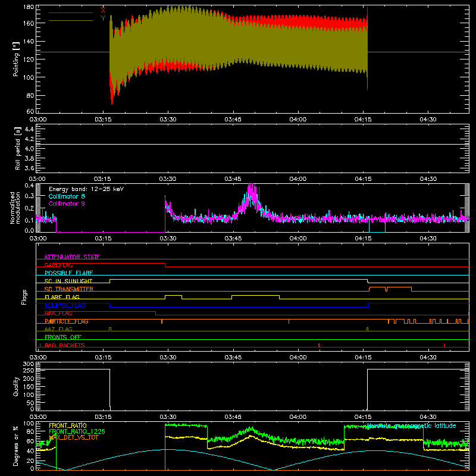
Task: Click the 'SC_TRANSMITTER' flag label
Action: (x=69, y=289)
